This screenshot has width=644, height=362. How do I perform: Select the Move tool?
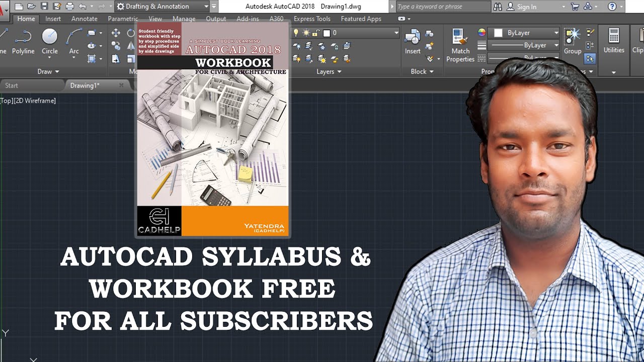[x=116, y=33]
